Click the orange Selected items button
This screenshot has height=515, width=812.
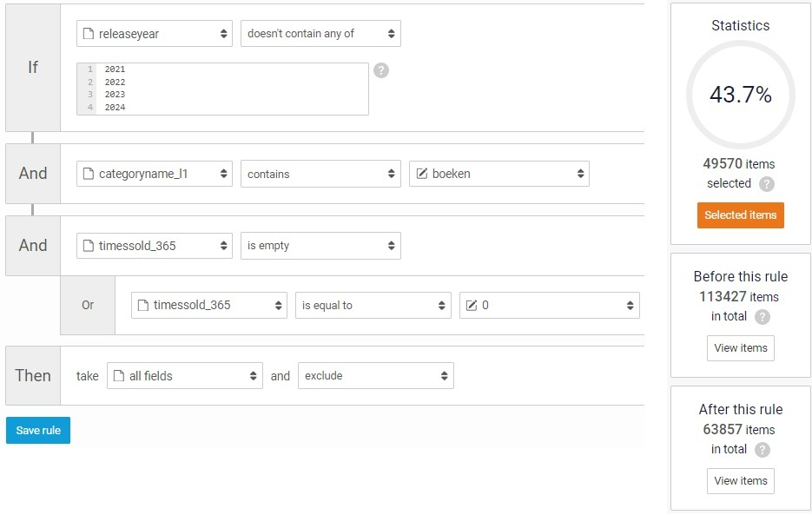tap(741, 215)
